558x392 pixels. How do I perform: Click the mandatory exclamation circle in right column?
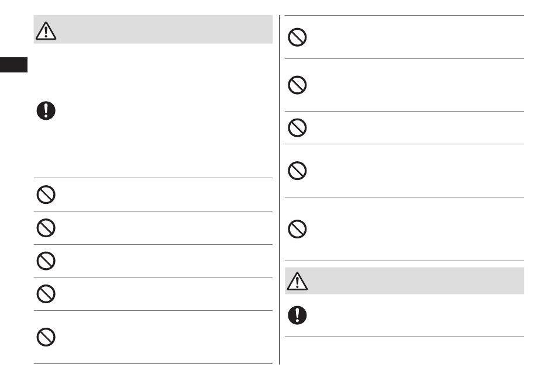[x=297, y=315]
